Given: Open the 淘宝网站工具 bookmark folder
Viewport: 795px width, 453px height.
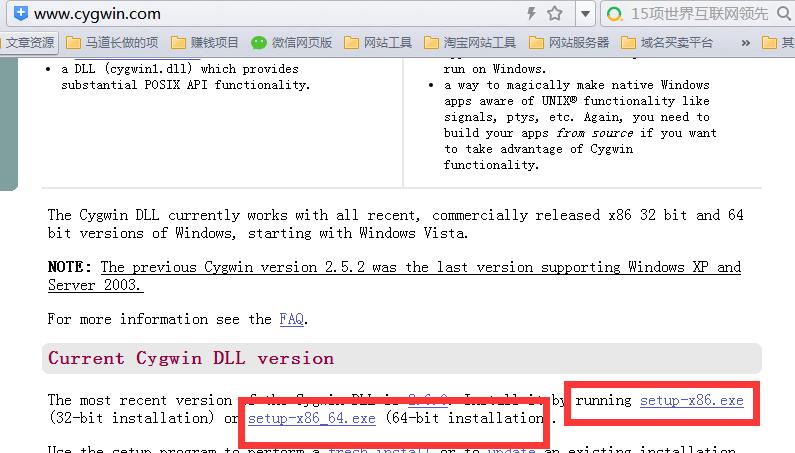Looking at the screenshot, I should click(470, 43).
